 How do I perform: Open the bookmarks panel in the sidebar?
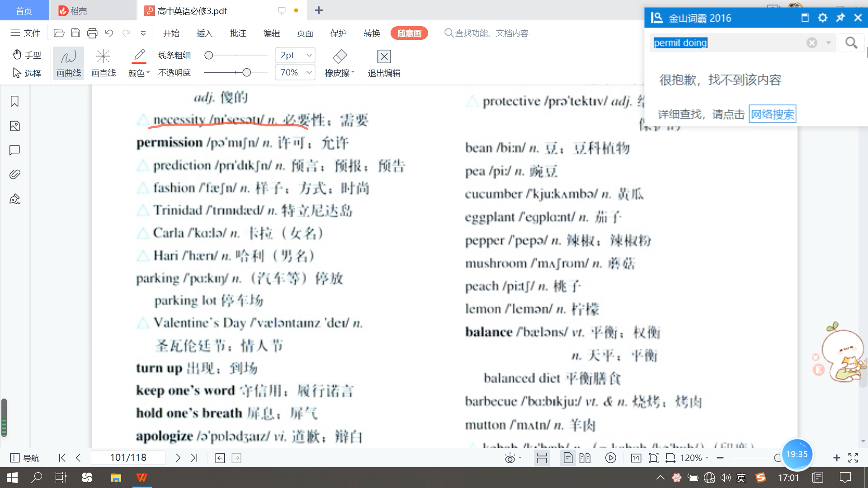(14, 102)
